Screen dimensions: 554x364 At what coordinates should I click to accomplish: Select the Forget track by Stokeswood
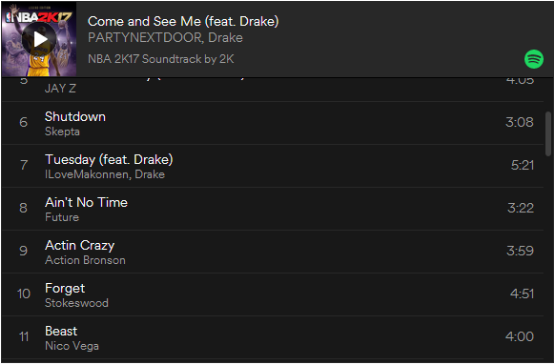273,294
